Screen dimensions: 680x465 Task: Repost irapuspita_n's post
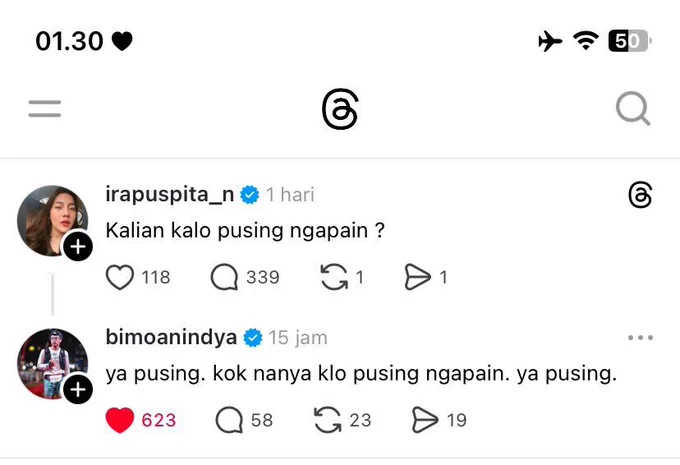click(334, 277)
